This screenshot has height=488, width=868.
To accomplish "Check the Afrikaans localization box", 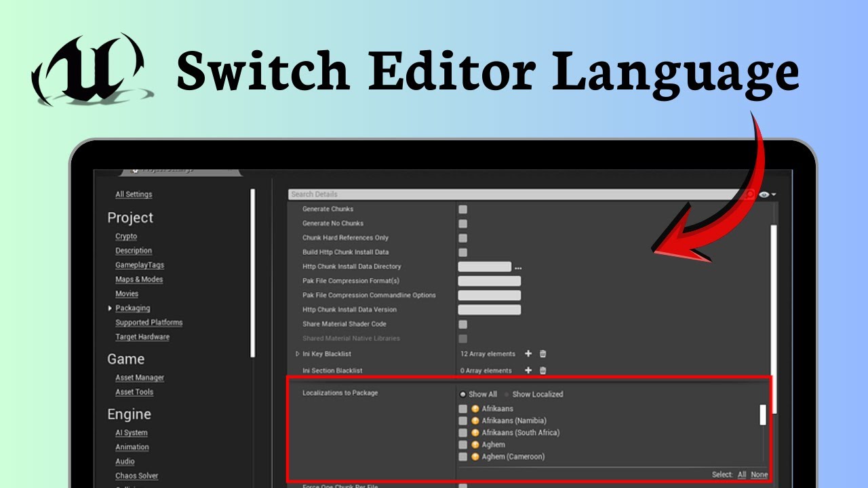I will 462,409.
